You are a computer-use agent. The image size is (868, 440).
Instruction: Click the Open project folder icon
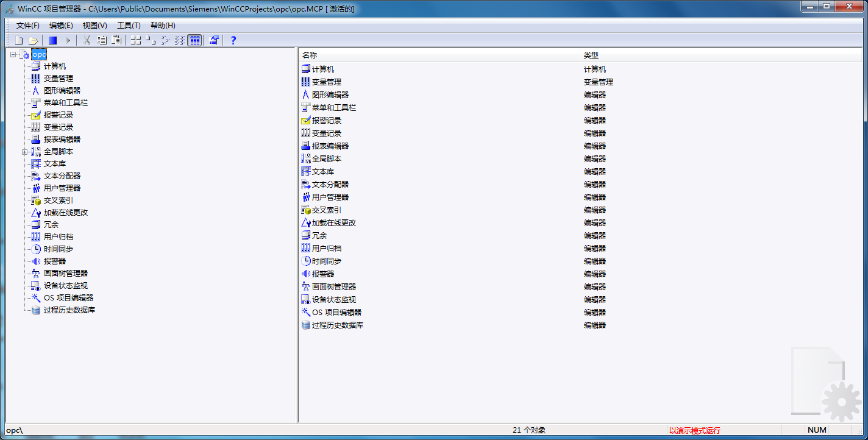[x=33, y=40]
